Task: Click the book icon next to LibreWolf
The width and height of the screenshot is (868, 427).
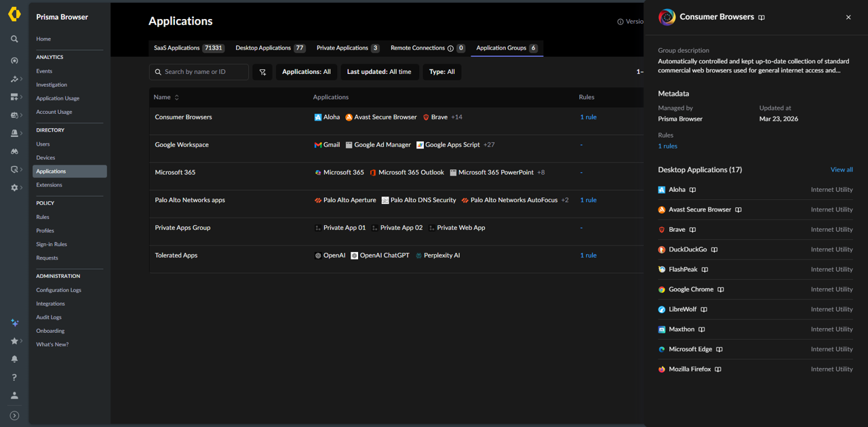Action: (x=704, y=310)
